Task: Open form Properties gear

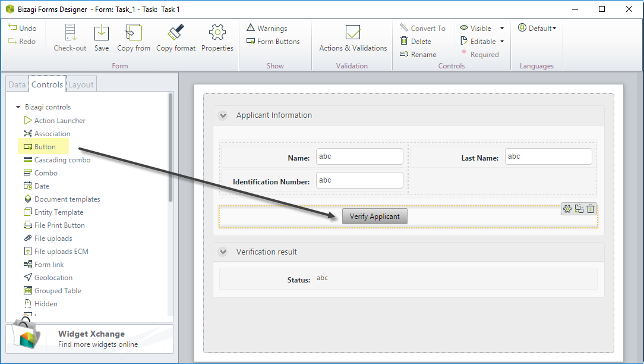Action: (217, 33)
